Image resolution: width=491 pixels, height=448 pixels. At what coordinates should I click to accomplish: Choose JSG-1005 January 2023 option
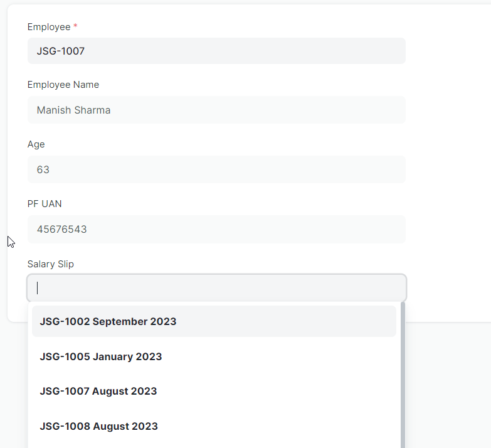(x=214, y=356)
